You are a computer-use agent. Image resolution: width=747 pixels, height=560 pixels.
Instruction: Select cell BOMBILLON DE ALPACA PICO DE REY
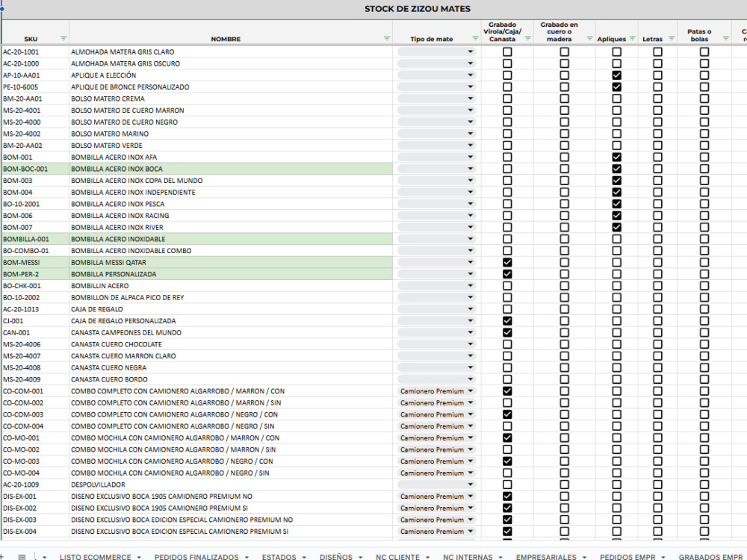coord(231,298)
